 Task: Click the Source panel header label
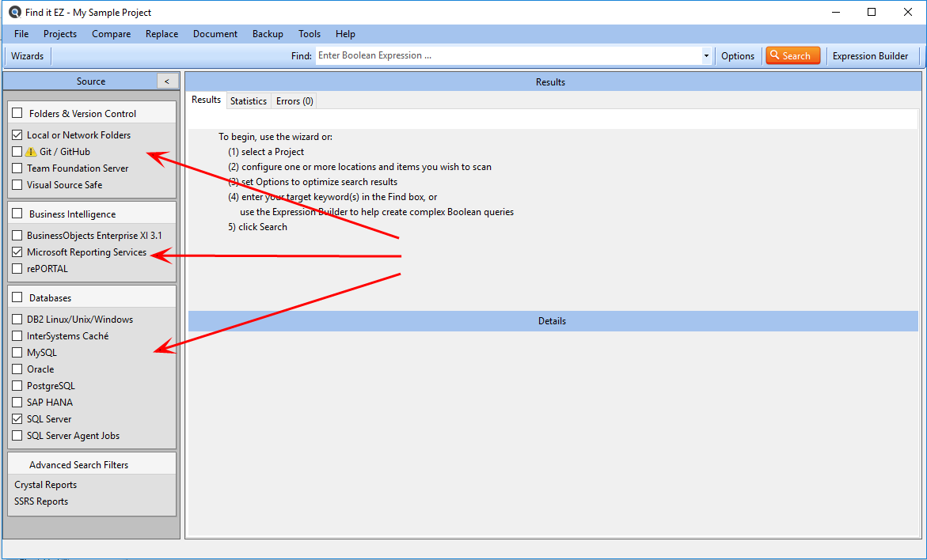point(91,81)
